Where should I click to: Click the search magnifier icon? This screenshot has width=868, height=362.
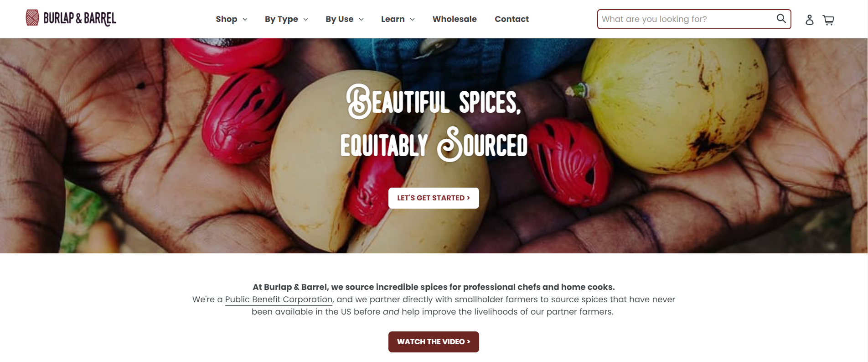781,19
